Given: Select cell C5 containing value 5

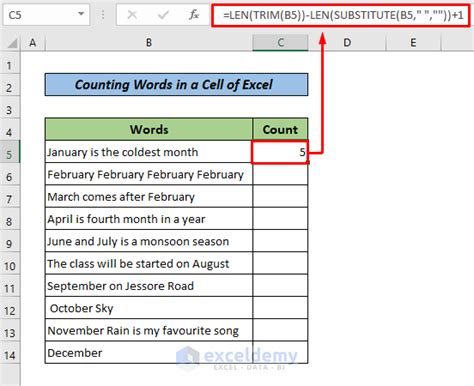Looking at the screenshot, I should point(280,152).
